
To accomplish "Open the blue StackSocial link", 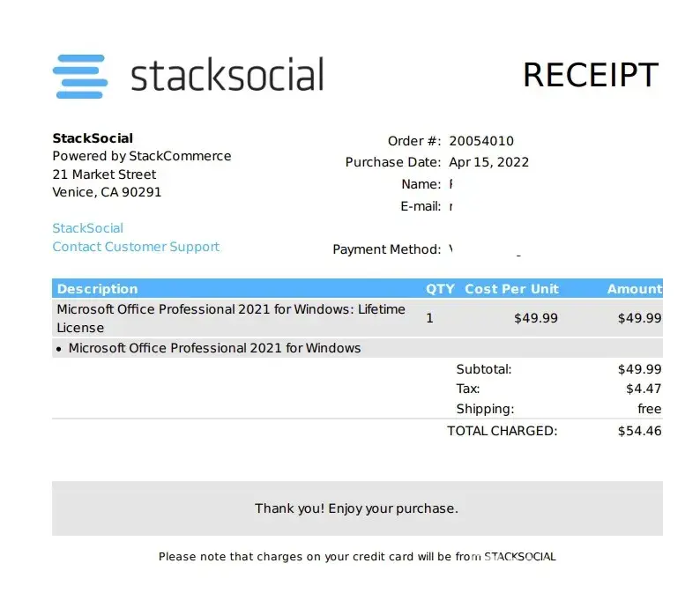I will point(88,228).
